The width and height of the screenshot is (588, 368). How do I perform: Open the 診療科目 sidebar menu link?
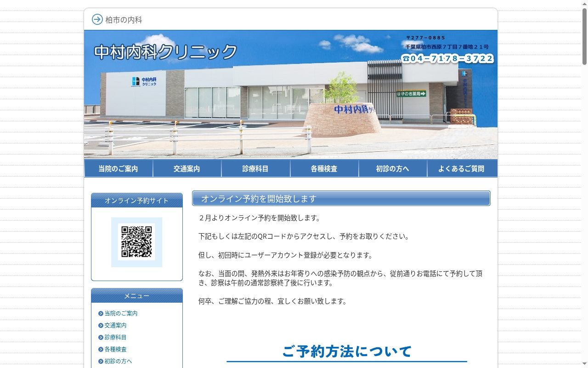[x=116, y=337]
